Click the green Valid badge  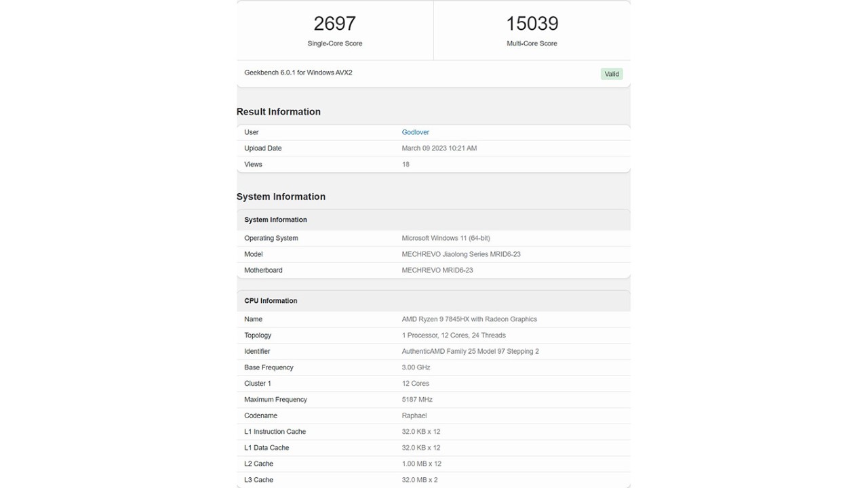coord(611,74)
